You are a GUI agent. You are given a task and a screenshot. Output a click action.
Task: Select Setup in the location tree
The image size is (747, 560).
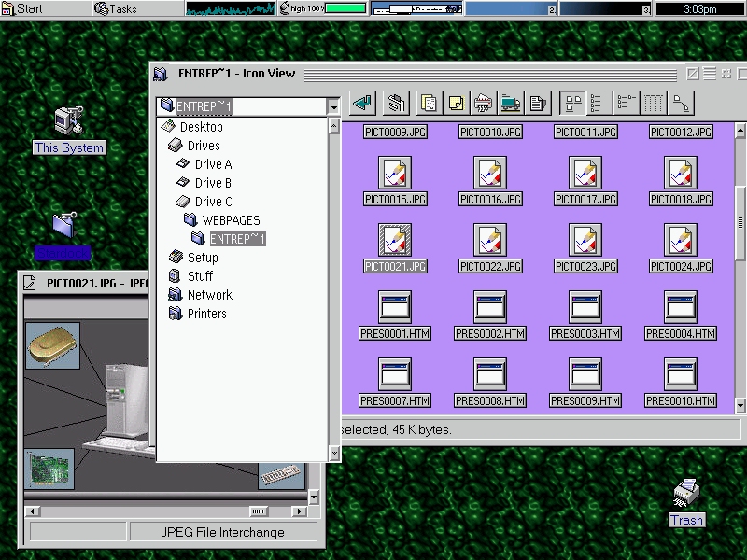tap(194, 258)
